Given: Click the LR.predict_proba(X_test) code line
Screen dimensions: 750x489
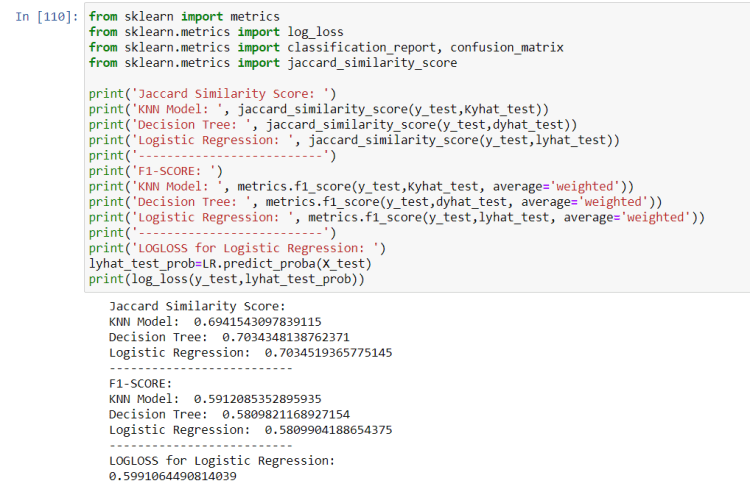Looking at the screenshot, I should click(230, 263).
